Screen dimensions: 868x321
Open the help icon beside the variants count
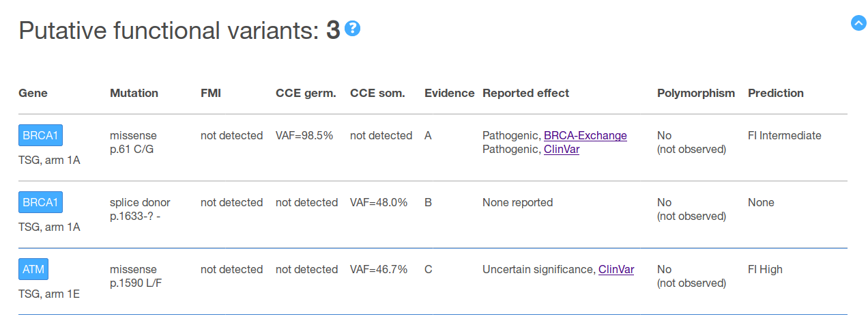click(353, 29)
